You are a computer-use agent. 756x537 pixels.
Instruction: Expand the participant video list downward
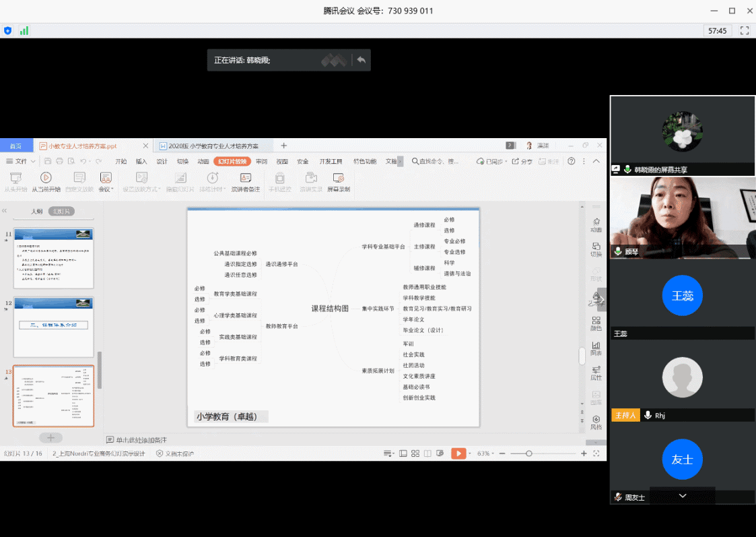point(683,496)
